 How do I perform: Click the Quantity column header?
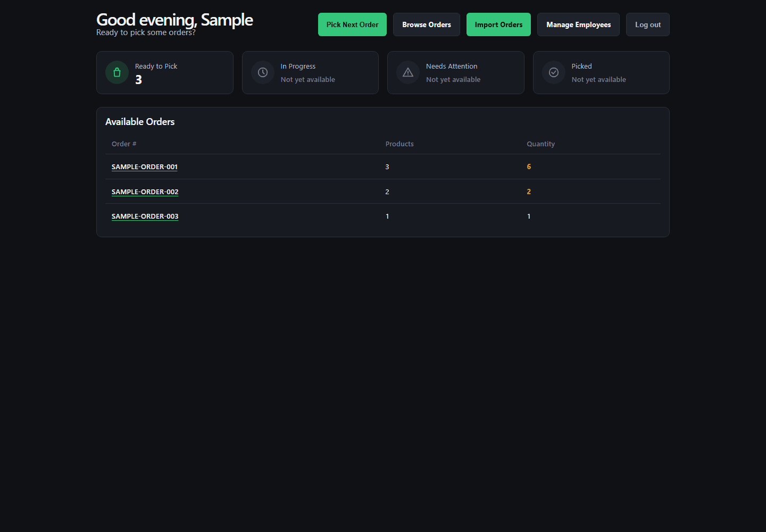tap(540, 144)
